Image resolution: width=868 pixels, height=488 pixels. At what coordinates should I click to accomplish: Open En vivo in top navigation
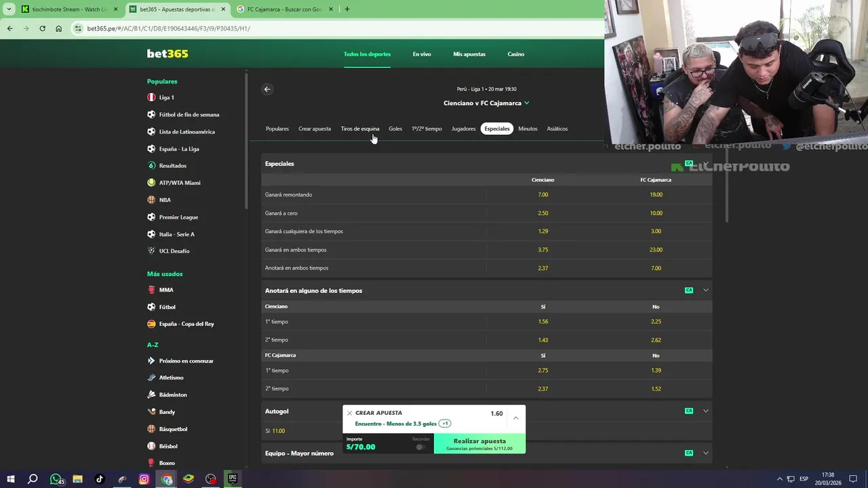[422, 54]
